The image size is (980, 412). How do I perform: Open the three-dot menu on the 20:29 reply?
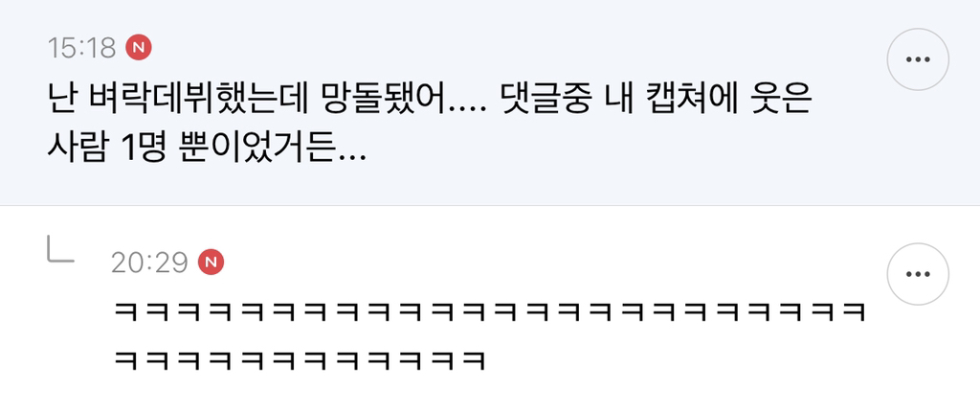[x=918, y=274]
